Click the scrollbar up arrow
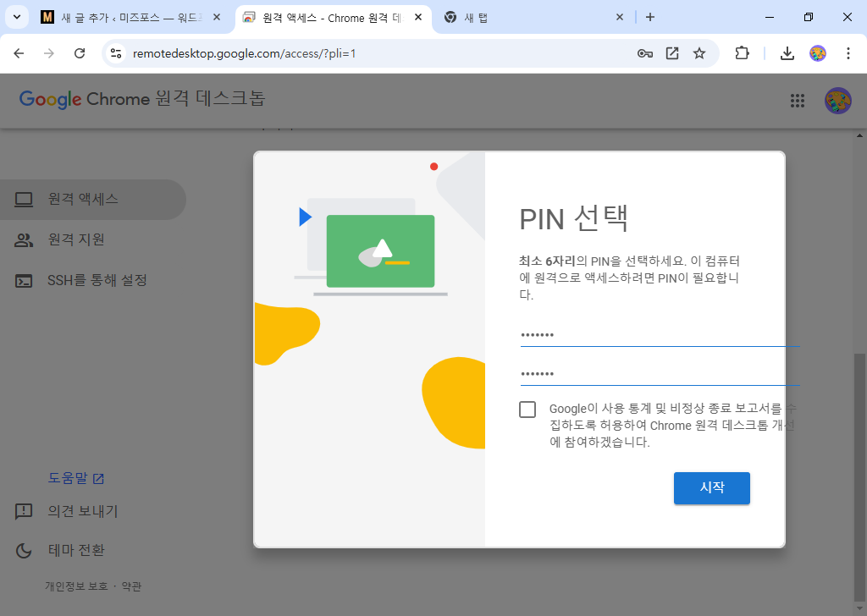 [x=860, y=135]
